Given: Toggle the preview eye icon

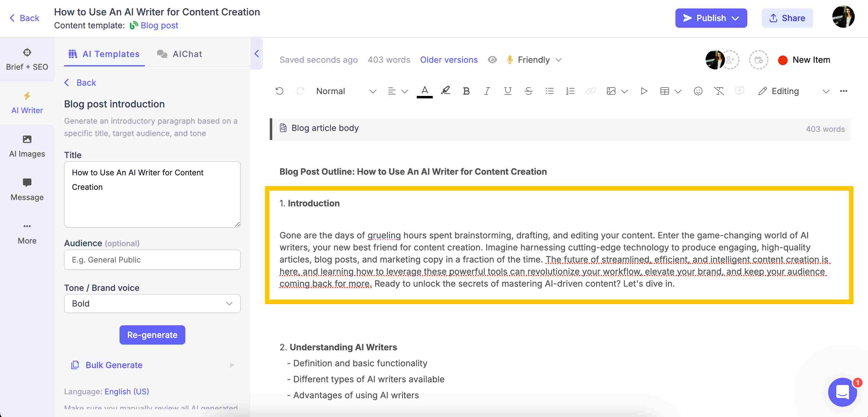Looking at the screenshot, I should (492, 60).
